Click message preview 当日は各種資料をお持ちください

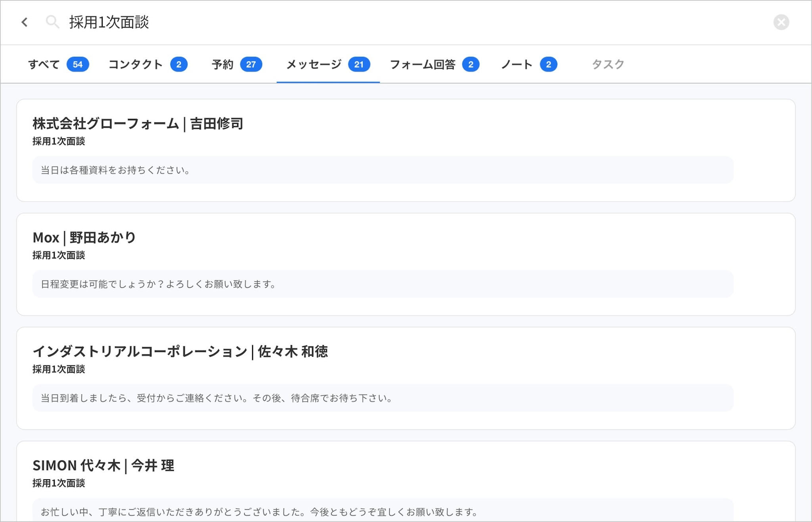[116, 170]
